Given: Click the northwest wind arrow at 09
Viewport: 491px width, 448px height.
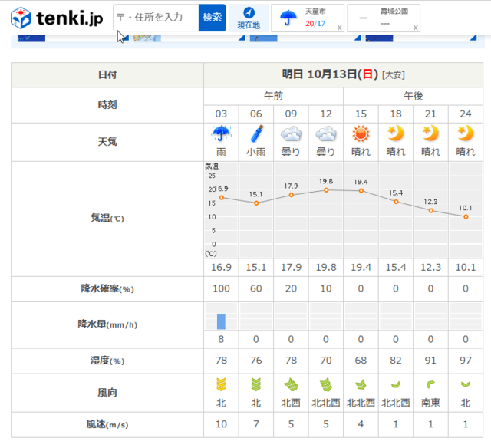Looking at the screenshot, I should click(292, 385).
